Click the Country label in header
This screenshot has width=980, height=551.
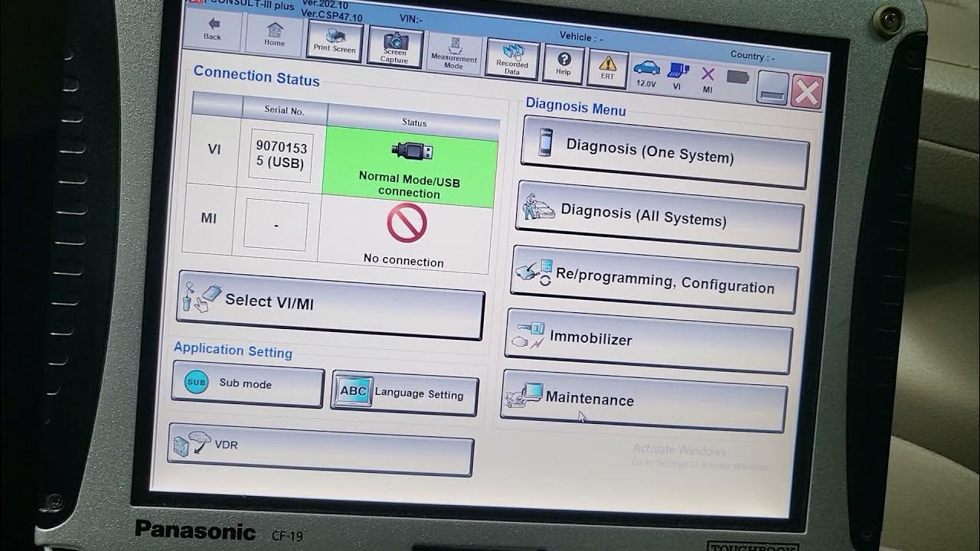pos(753,56)
